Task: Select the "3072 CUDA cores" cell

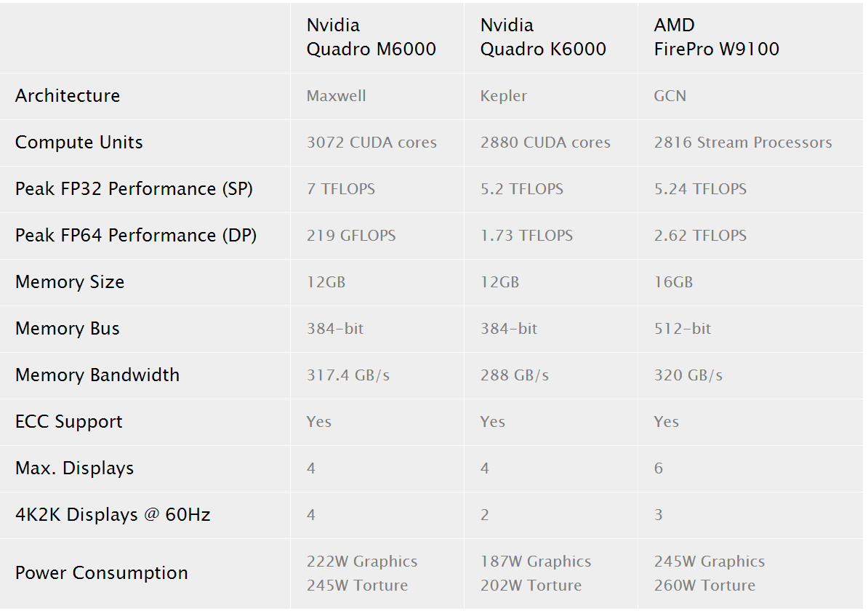Action: (x=371, y=143)
